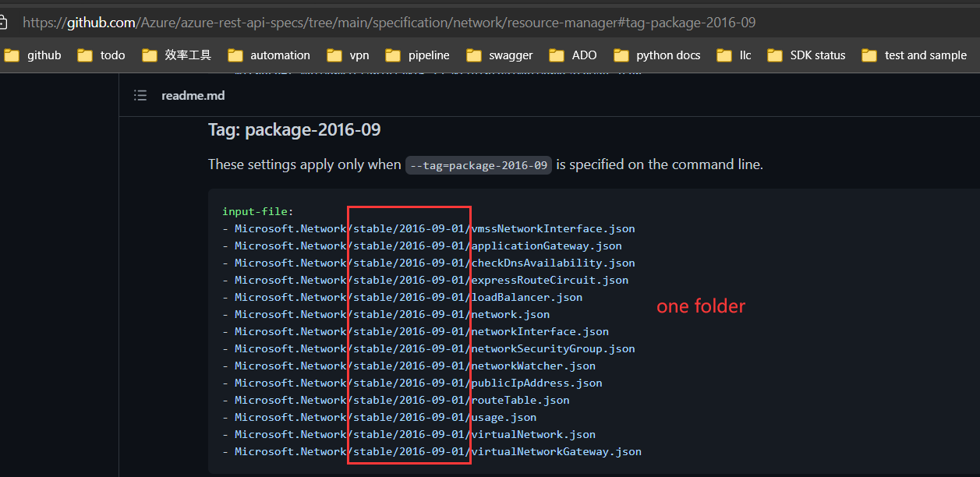980x477 pixels.
Task: Open the 效率工具 bookmarks folder
Action: coord(177,55)
